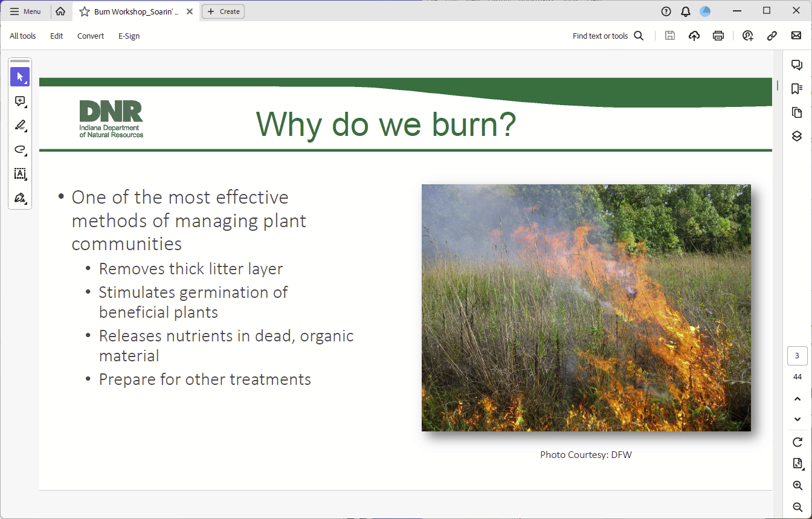Click the current page number box

[x=797, y=356]
